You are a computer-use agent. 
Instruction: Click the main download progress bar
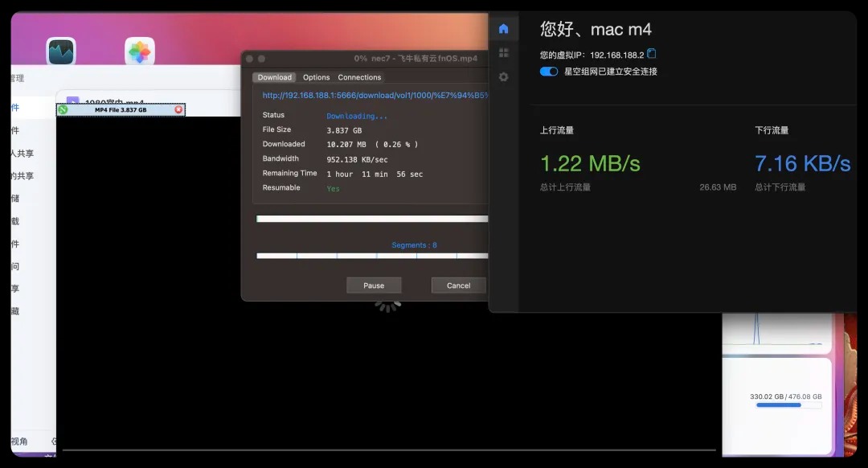(x=371, y=219)
